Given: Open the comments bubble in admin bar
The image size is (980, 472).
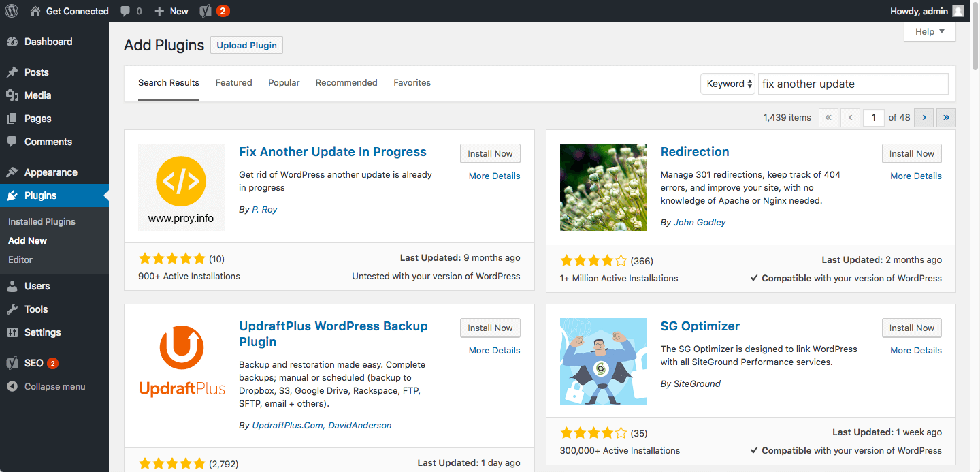Looking at the screenshot, I should point(125,11).
